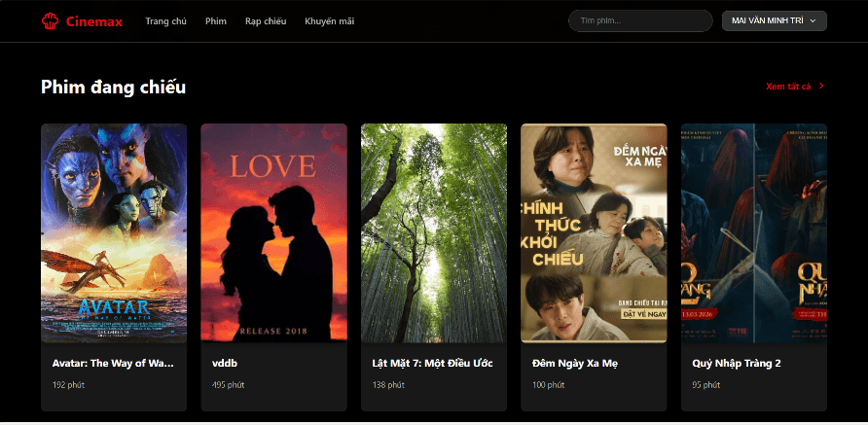Viewport: 868px width, 425px height.
Task: Select the Lật Mặt 7: Một Điều Ước title
Action: (432, 364)
